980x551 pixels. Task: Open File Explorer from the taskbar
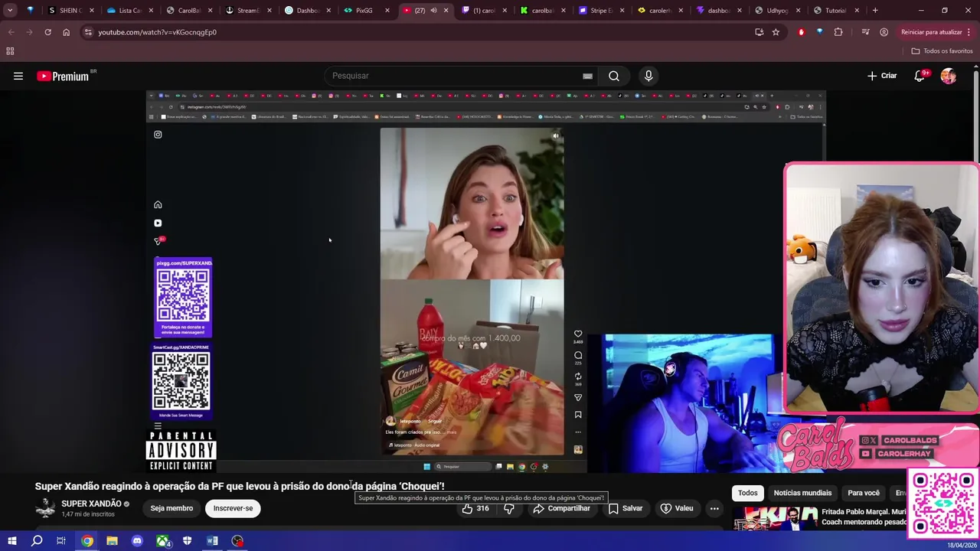coord(112,541)
